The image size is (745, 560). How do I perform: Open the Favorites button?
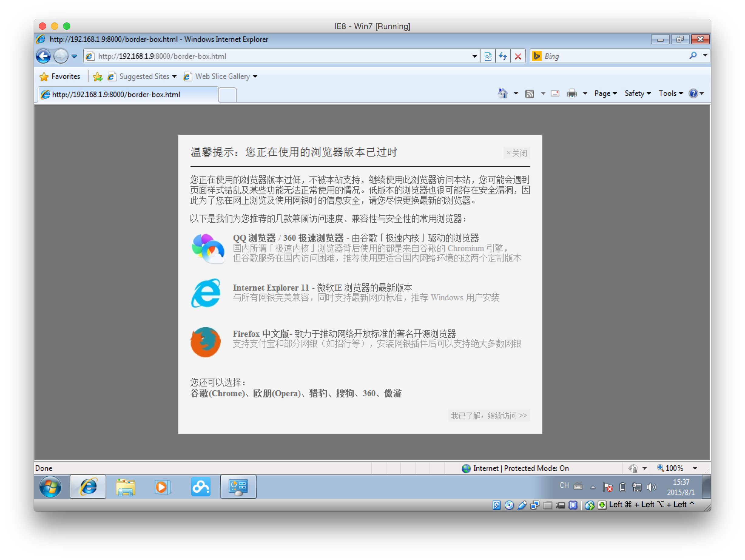[60, 77]
